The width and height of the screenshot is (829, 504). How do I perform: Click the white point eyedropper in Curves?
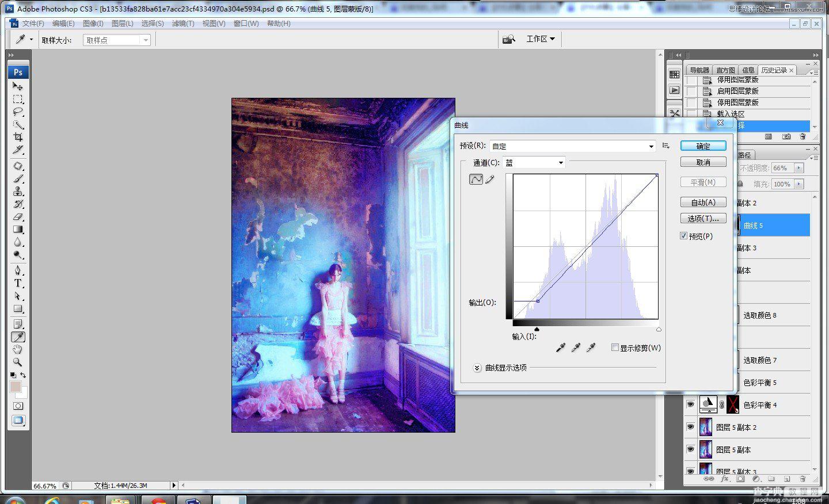click(x=591, y=348)
